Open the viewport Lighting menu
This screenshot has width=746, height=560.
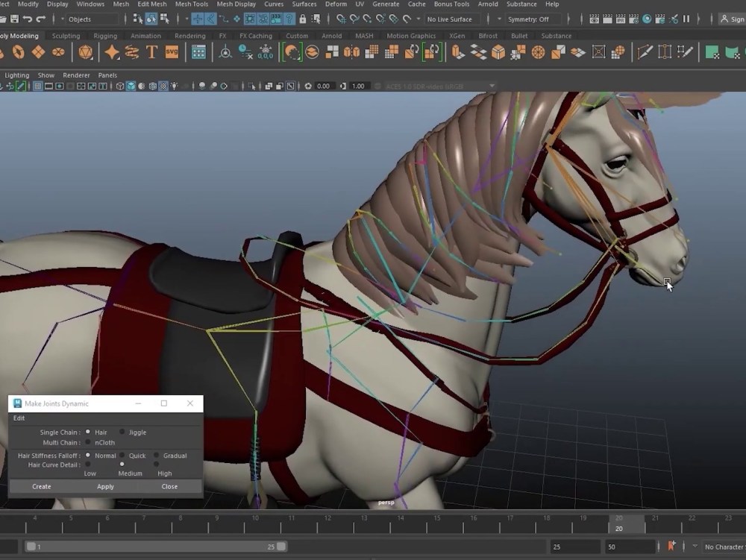click(x=16, y=75)
